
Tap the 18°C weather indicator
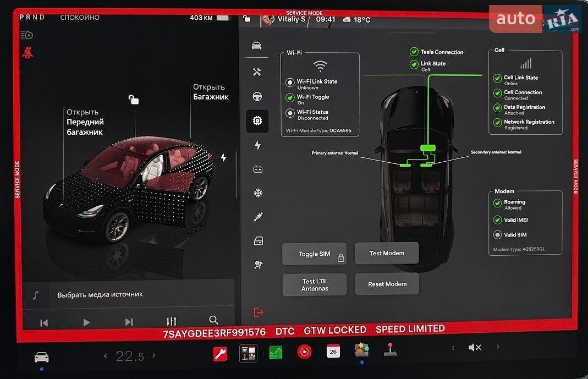(x=356, y=19)
